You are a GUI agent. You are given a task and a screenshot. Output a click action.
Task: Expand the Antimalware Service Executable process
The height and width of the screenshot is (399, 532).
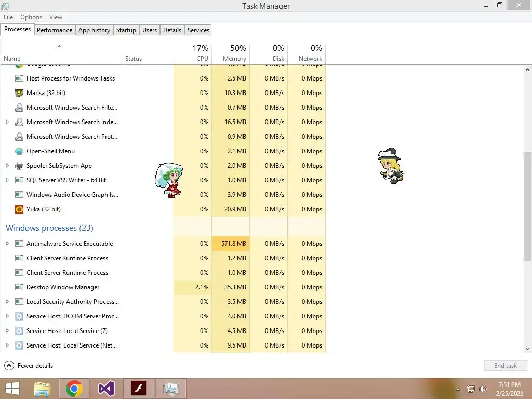click(x=7, y=243)
